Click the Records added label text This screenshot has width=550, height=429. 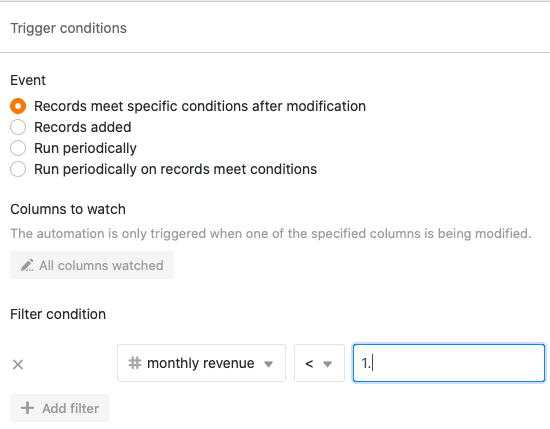point(83,127)
